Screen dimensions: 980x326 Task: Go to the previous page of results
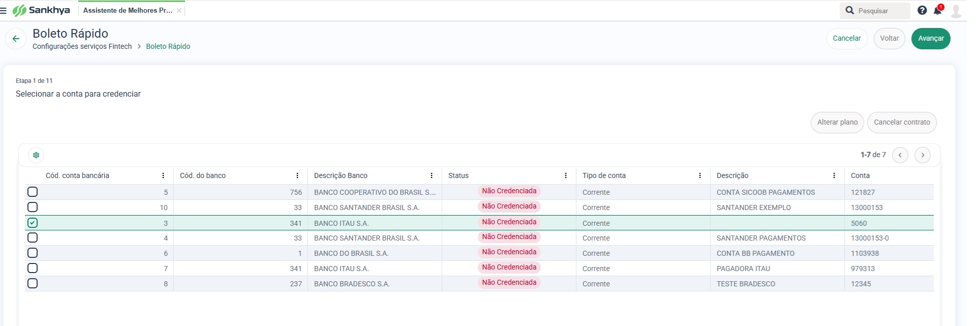900,155
